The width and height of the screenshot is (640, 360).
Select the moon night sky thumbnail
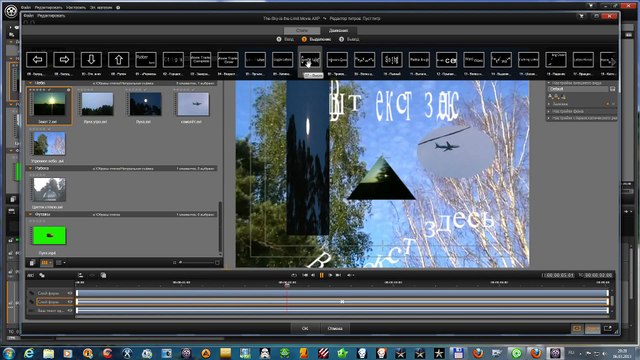tap(145, 104)
